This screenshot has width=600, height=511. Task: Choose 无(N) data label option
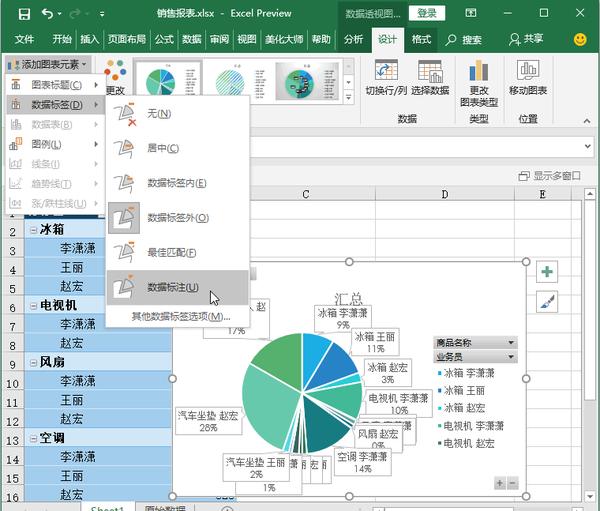[178, 114]
